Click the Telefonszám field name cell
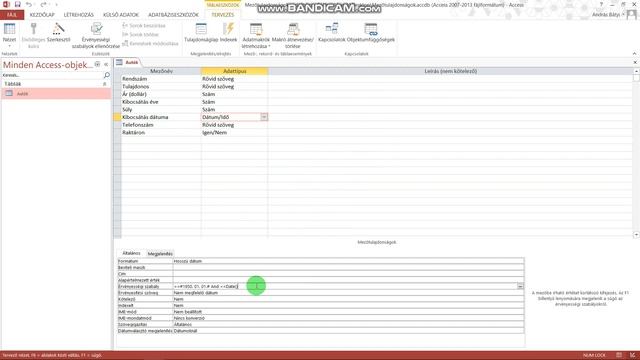640x360 pixels. point(161,125)
